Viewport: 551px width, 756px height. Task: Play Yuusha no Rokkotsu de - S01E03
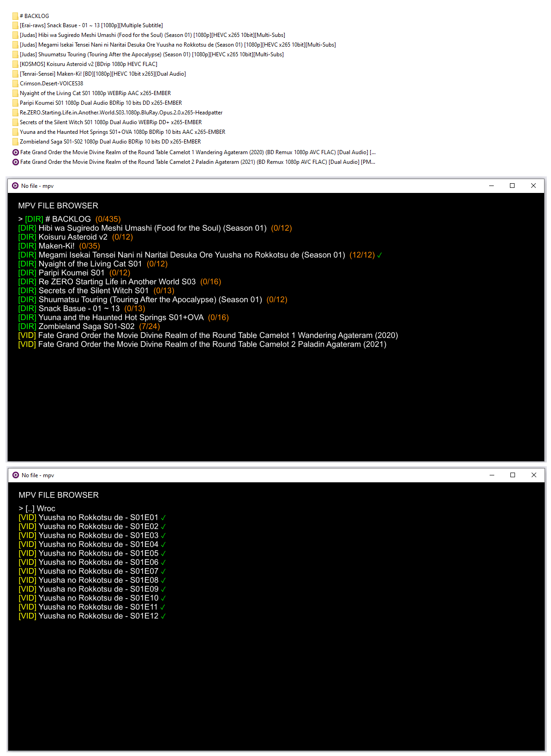pyautogui.click(x=92, y=536)
